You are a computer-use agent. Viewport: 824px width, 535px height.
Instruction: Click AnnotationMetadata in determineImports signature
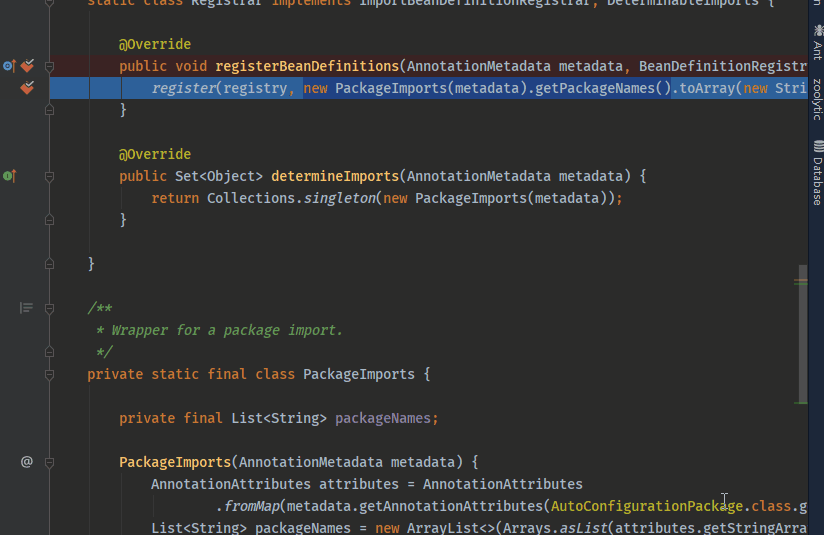pos(479,176)
